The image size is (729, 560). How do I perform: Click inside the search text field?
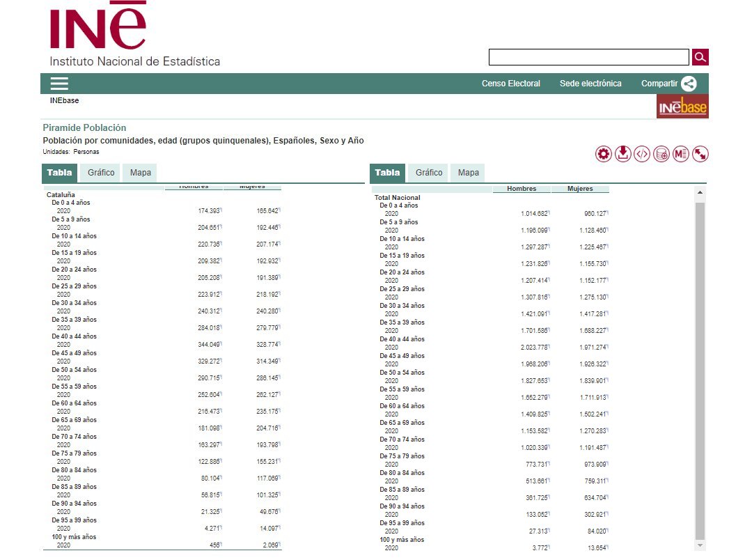[588, 57]
